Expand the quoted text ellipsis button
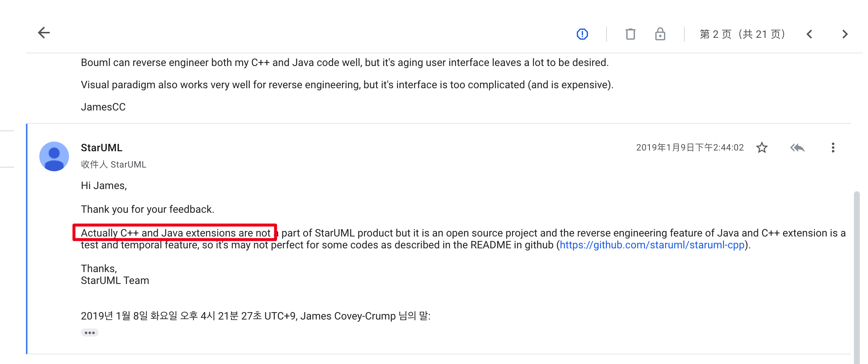The height and width of the screenshot is (364, 868). point(90,332)
